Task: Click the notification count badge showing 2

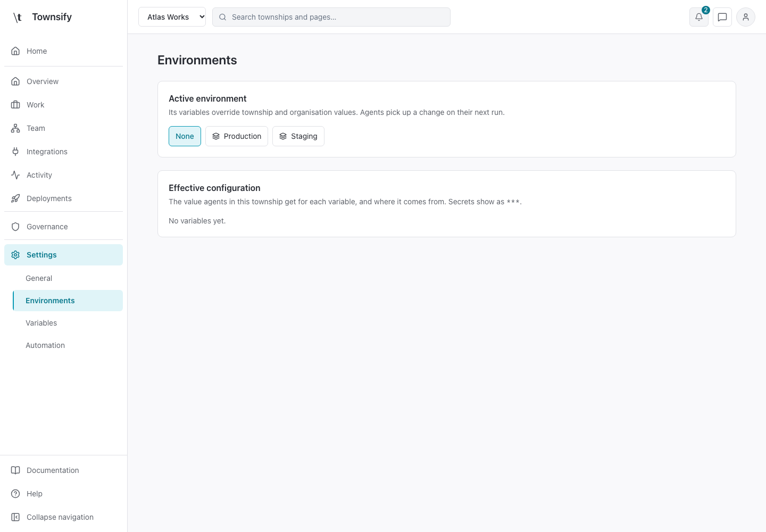Action: coord(706,10)
